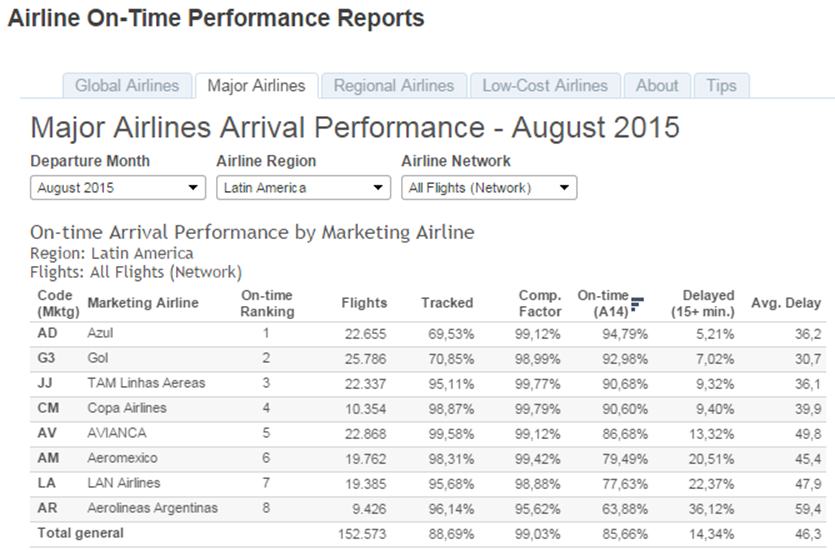
Task: Click the CM airline code
Action: (48, 408)
